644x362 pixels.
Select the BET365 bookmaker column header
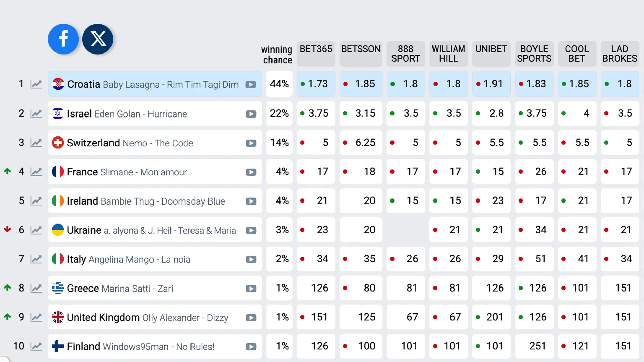(316, 54)
